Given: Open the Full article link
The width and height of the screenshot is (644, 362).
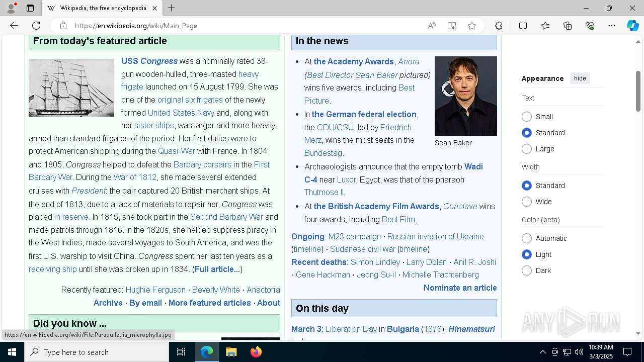Looking at the screenshot, I should [217, 269].
